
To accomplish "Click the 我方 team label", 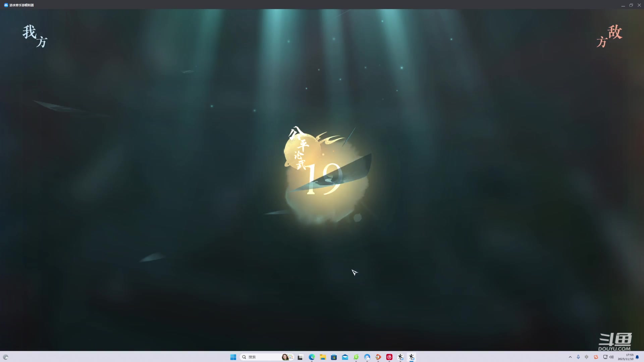I will point(35,36).
